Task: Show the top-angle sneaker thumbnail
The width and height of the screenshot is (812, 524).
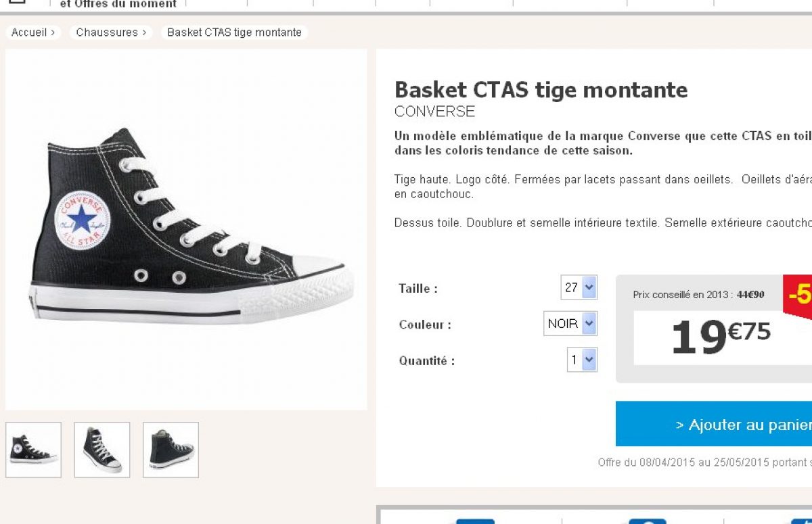Action: tap(102, 450)
